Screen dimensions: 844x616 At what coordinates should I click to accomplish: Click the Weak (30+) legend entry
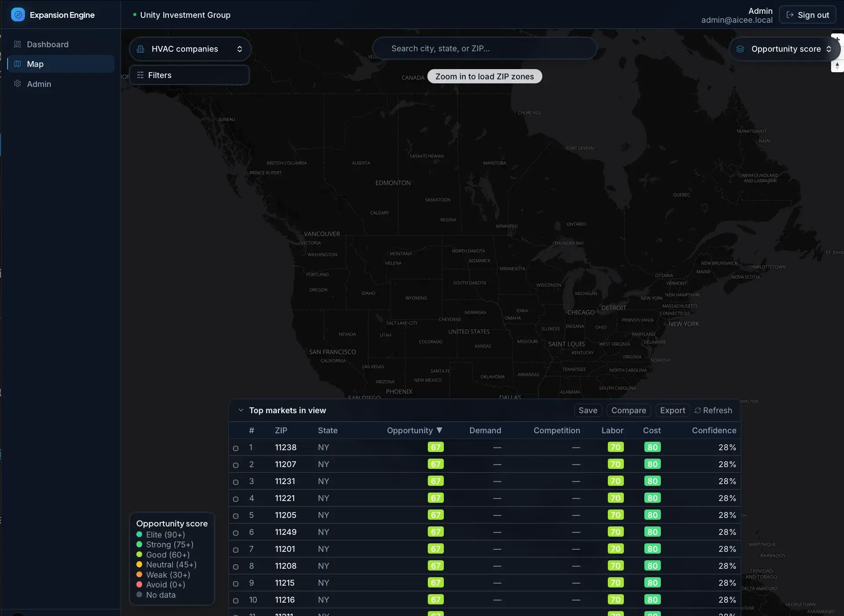coord(163,575)
